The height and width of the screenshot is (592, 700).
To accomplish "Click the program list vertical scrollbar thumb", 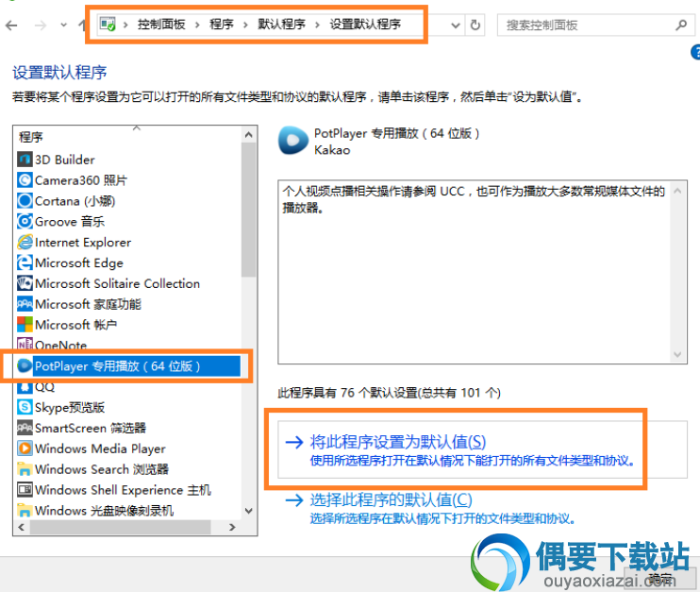I will (x=249, y=209).
